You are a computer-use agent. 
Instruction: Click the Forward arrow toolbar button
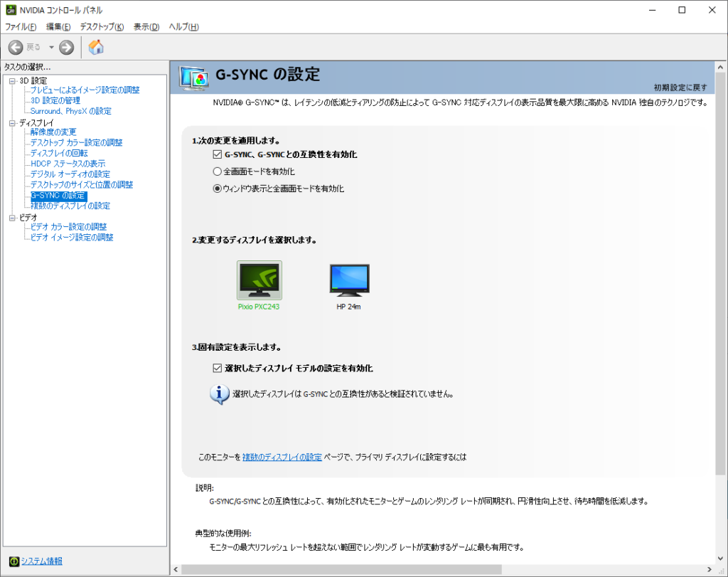click(66, 47)
